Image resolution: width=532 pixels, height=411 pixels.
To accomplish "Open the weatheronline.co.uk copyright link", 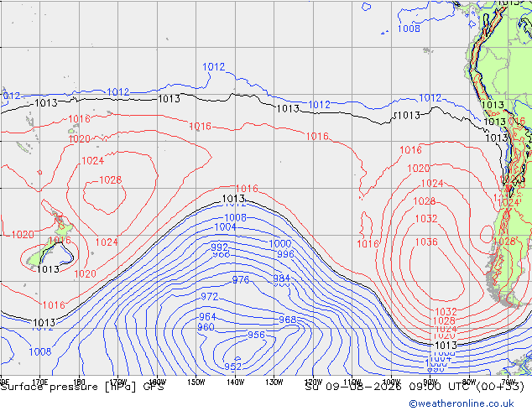I will [x=462, y=403].
